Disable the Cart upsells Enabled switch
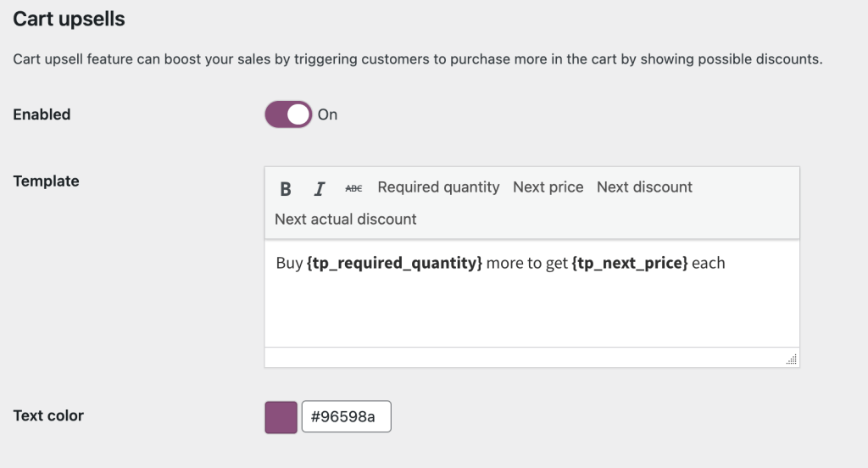This screenshot has width=868, height=468. pos(289,114)
